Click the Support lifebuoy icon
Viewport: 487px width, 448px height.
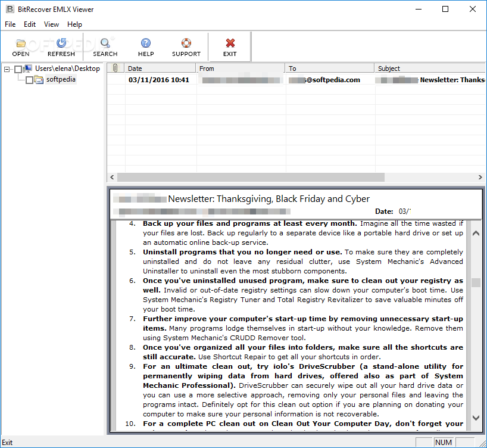[x=186, y=43]
